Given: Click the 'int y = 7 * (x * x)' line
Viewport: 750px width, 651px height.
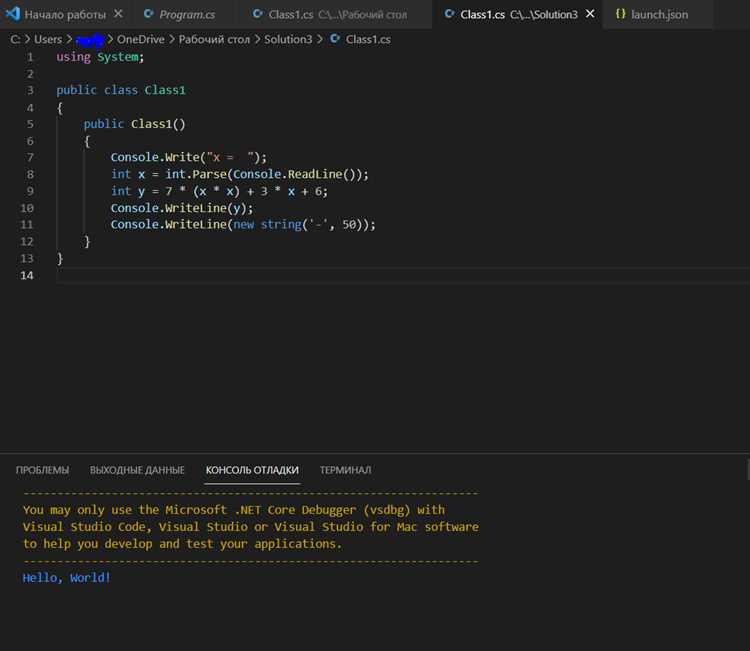Looking at the screenshot, I should [x=219, y=191].
